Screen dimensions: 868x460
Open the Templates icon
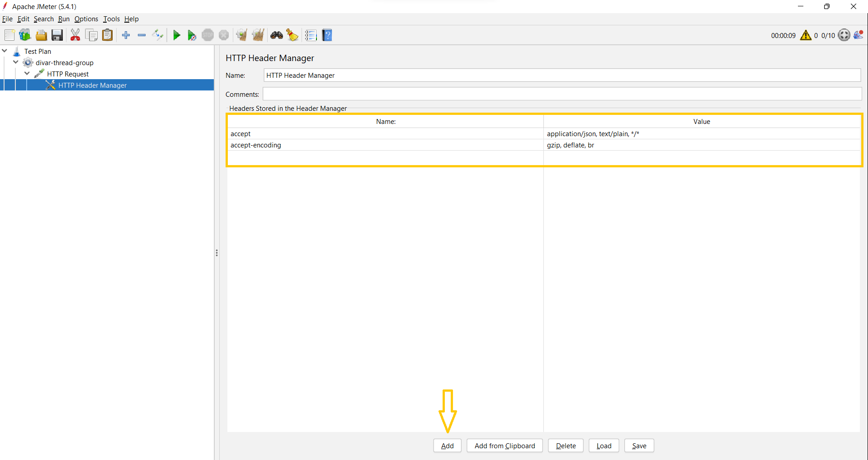pyautogui.click(x=25, y=35)
